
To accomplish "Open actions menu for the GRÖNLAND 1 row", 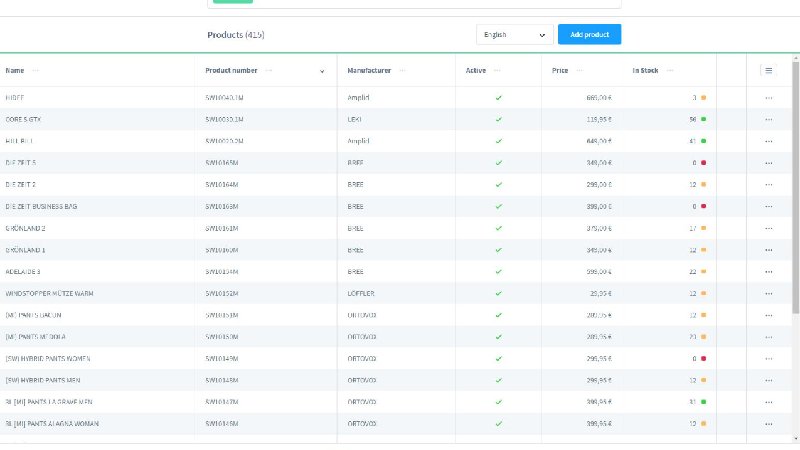I will (768, 250).
